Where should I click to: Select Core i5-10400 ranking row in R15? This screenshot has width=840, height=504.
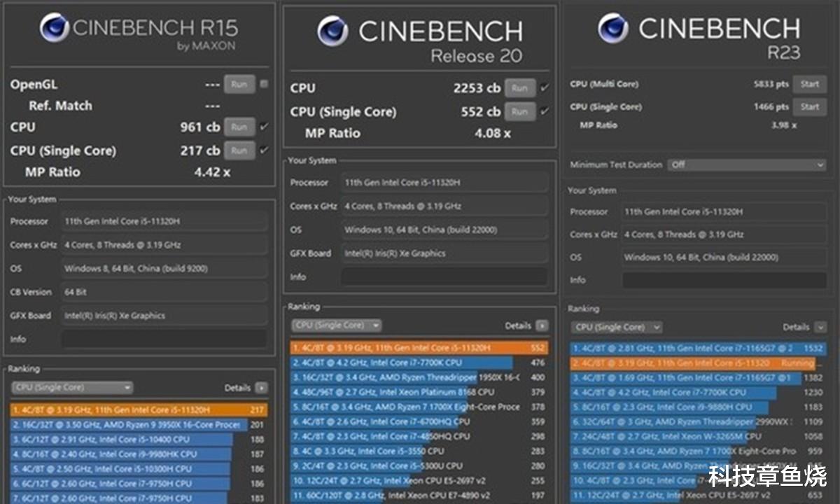pos(139,439)
